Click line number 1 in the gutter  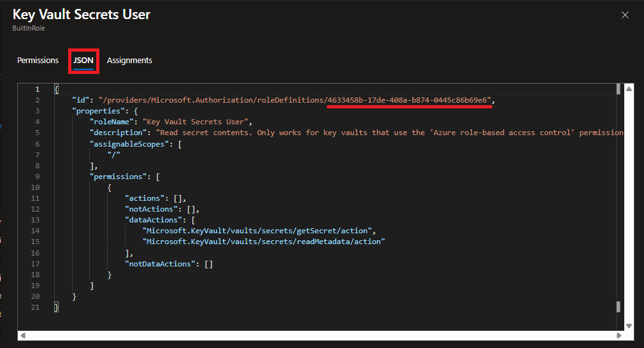pyautogui.click(x=38, y=89)
